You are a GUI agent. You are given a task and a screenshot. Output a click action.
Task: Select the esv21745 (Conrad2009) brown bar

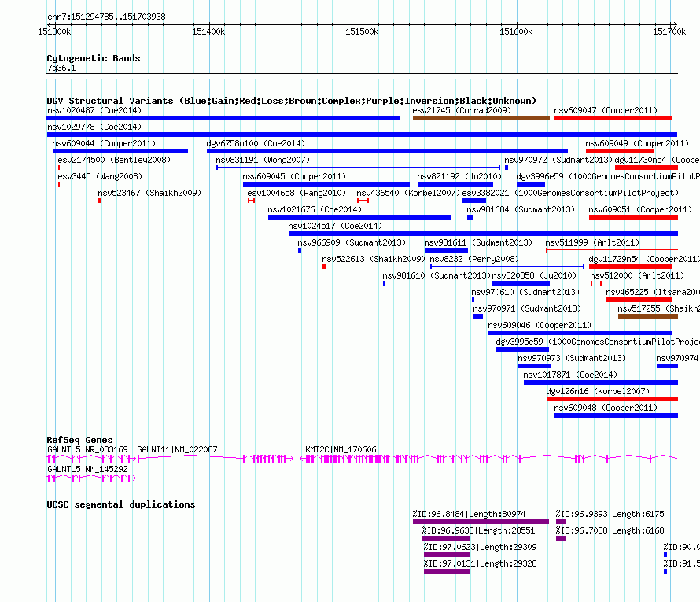point(481,118)
